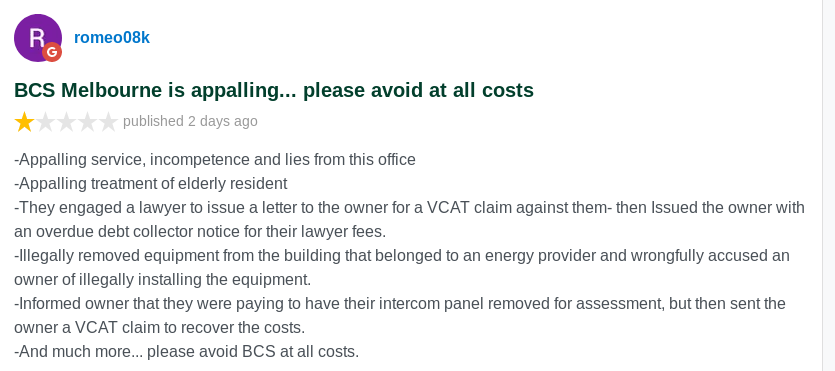
Task: Click the second gray rating star
Action: click(x=45, y=122)
